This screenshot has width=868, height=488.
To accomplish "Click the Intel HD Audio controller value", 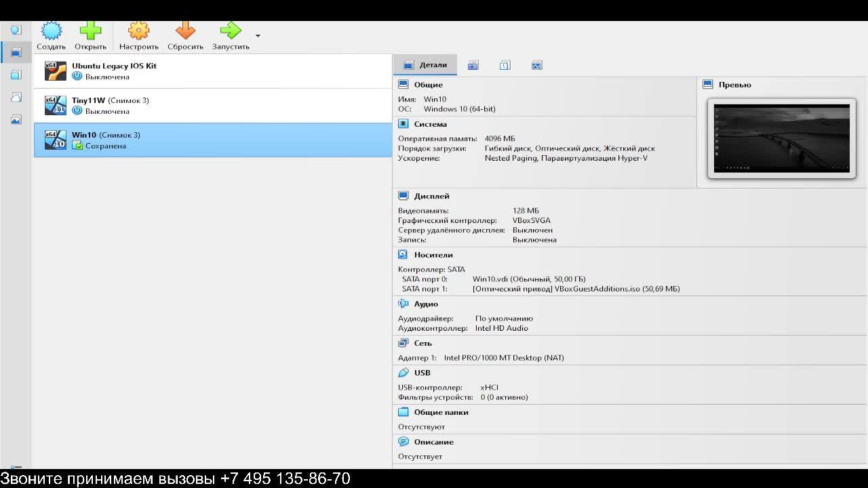I will 502,328.
